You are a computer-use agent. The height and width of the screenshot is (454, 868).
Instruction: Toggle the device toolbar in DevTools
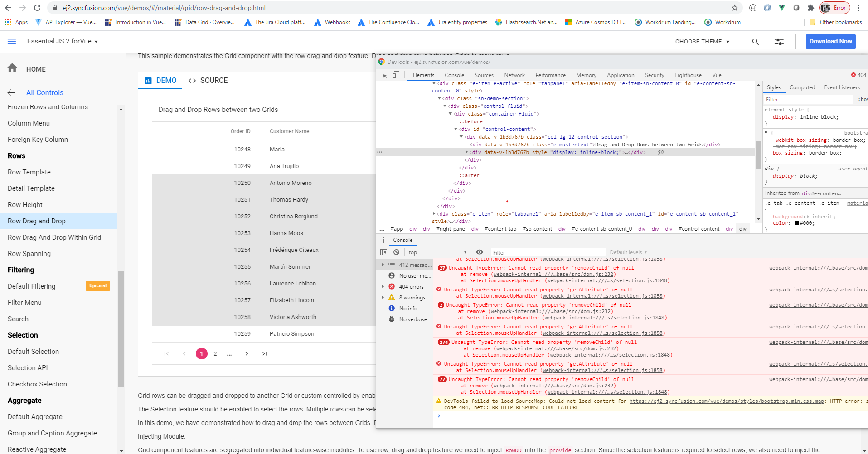point(396,75)
